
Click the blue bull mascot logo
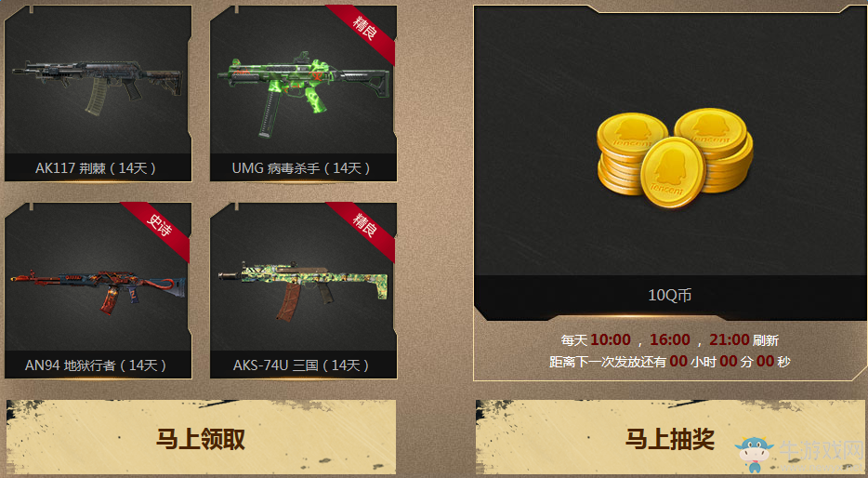[x=756, y=454]
